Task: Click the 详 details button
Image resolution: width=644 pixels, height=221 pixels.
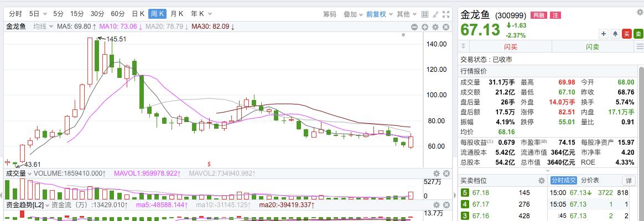Action: coord(629,181)
